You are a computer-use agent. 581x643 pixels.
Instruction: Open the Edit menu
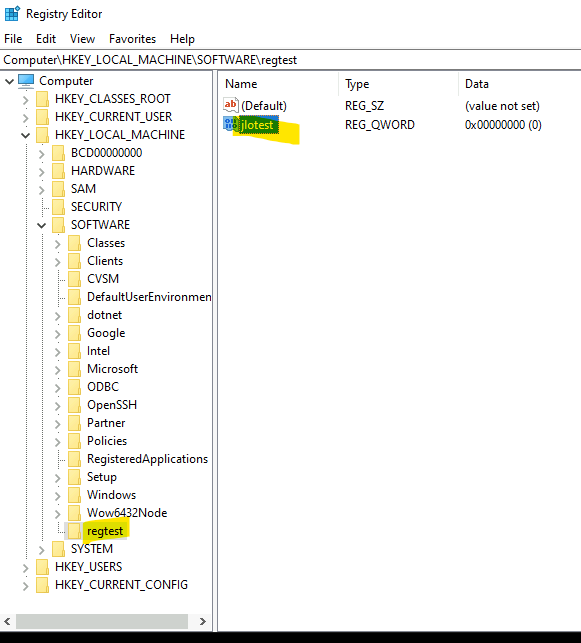coord(46,39)
